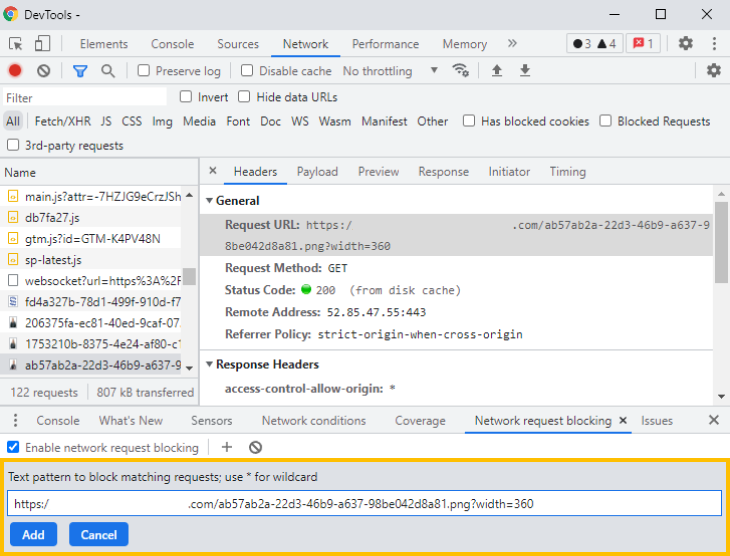730x556 pixels.
Task: Click the Filter text input
Action: [x=85, y=98]
